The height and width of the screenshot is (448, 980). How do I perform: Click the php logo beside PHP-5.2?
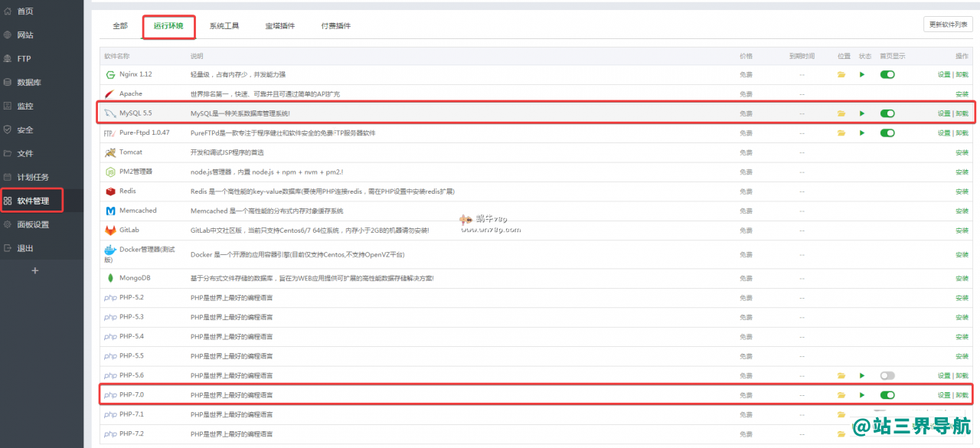click(x=110, y=298)
